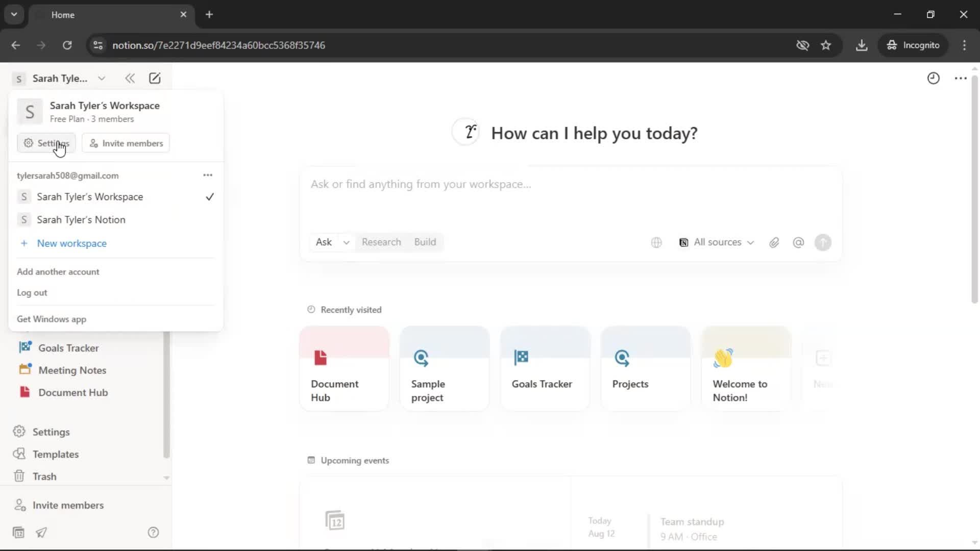Image resolution: width=980 pixels, height=551 pixels.
Task: Select the Ask mode button
Action: pos(324,242)
